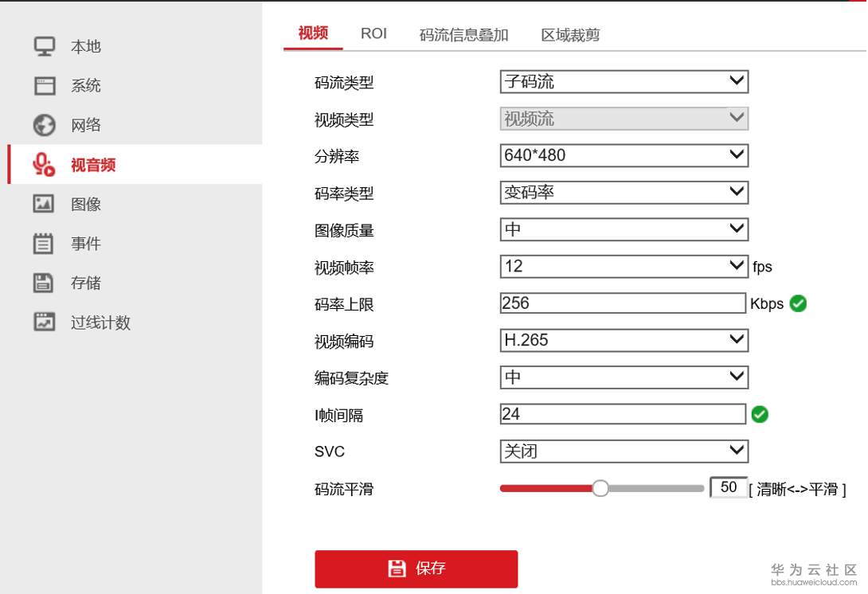Click the 视频编码 label
The image size is (868, 594).
[344, 342]
